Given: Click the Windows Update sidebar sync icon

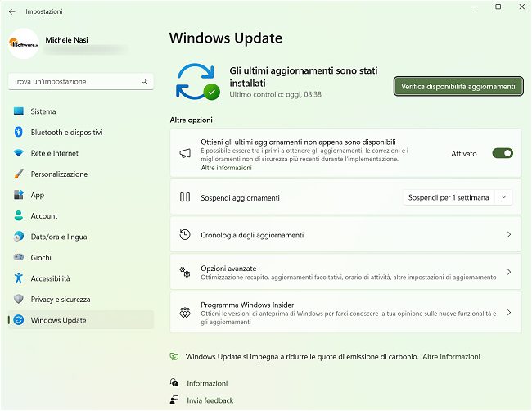Looking at the screenshot, I should [19, 319].
